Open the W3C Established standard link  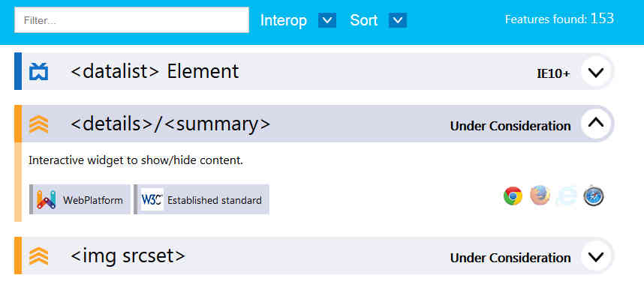click(201, 199)
